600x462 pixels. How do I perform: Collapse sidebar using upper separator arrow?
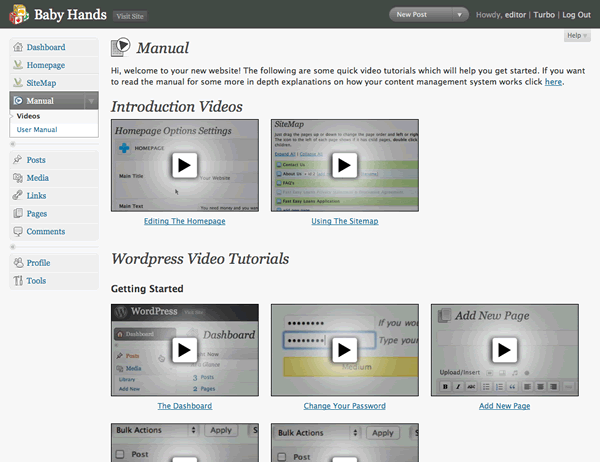click(13, 144)
